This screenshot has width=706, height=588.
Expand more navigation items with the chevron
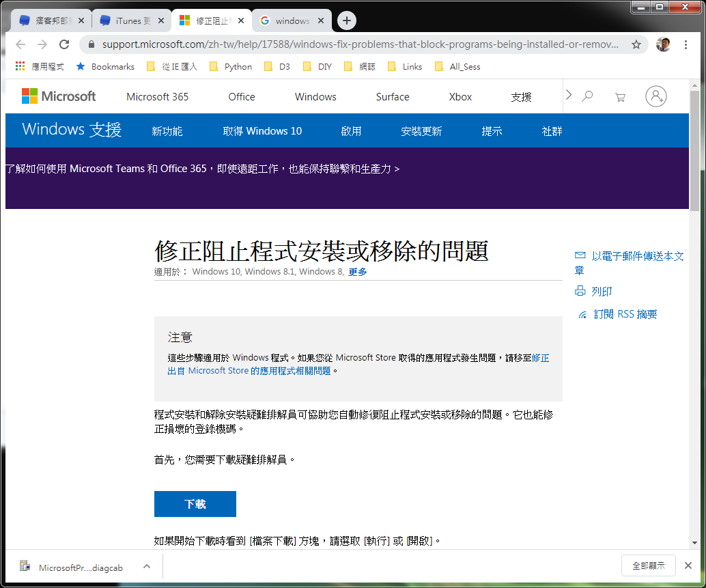[569, 94]
